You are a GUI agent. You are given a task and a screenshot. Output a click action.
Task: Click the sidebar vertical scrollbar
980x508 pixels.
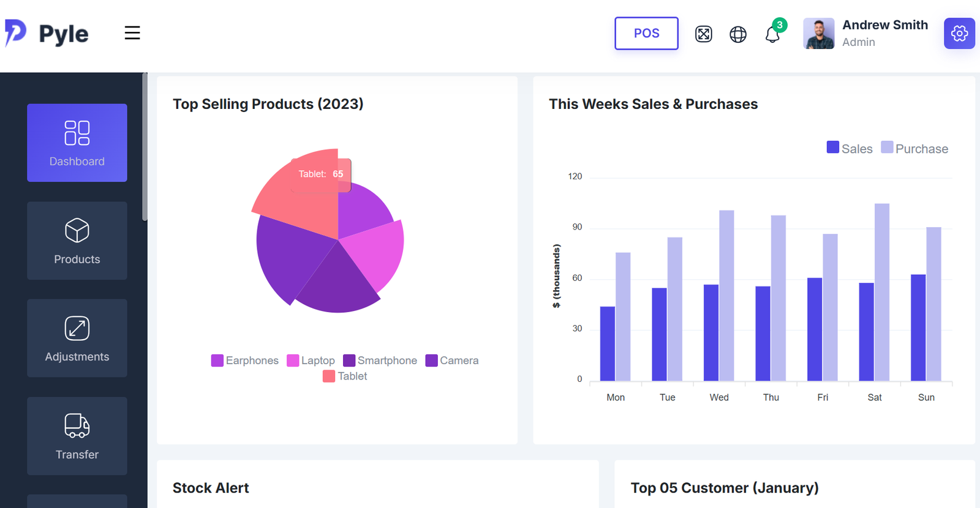click(145, 147)
